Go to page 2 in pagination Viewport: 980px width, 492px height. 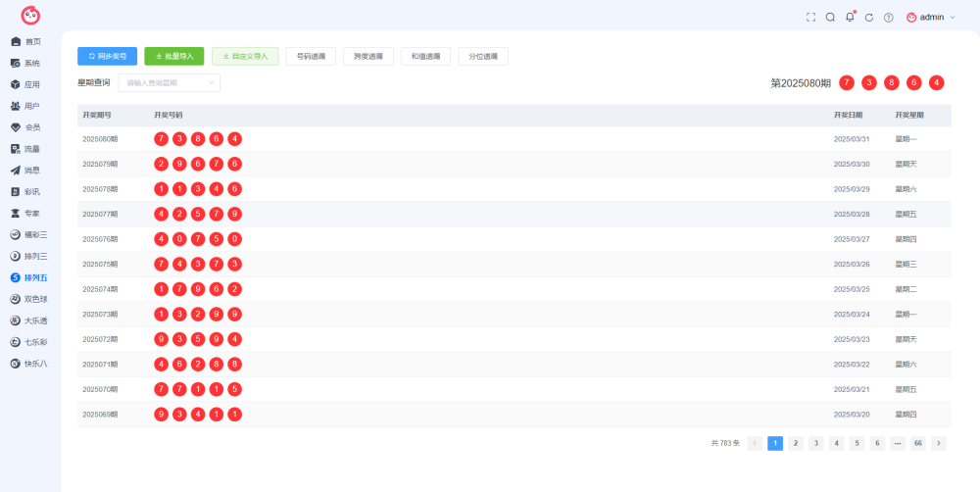pyautogui.click(x=795, y=443)
